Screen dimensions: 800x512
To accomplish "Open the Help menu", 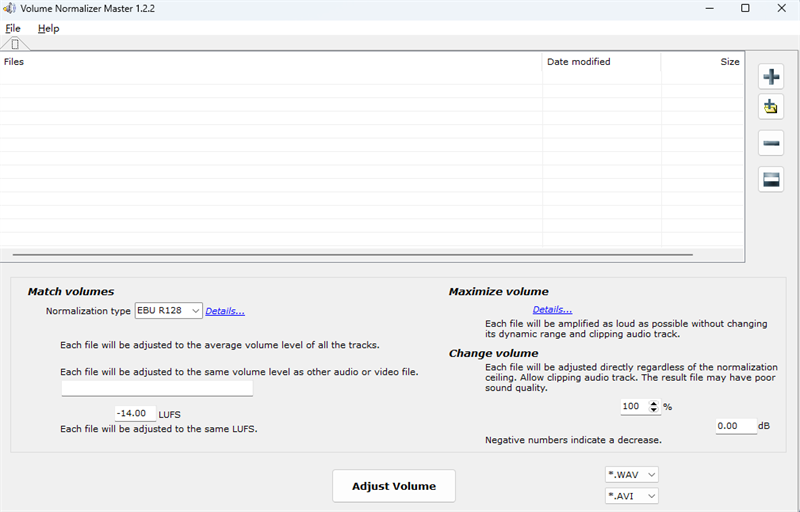I will [x=48, y=29].
